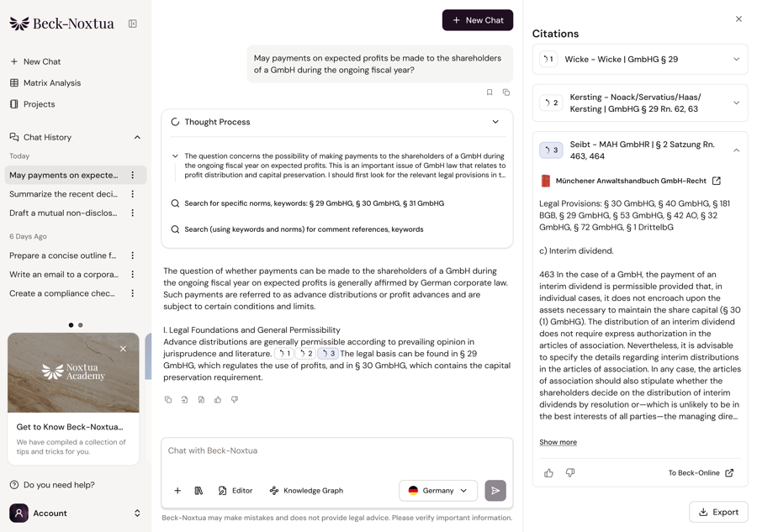Image resolution: width=757 pixels, height=532 pixels.
Task: Open the Account switcher menu
Action: coord(137,514)
